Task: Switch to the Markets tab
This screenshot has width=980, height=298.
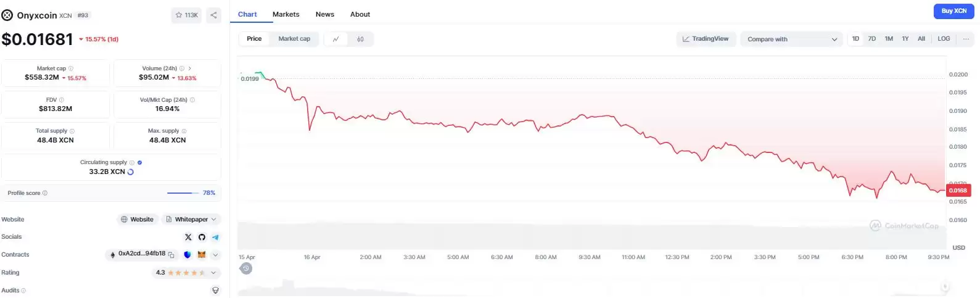Action: [x=286, y=14]
